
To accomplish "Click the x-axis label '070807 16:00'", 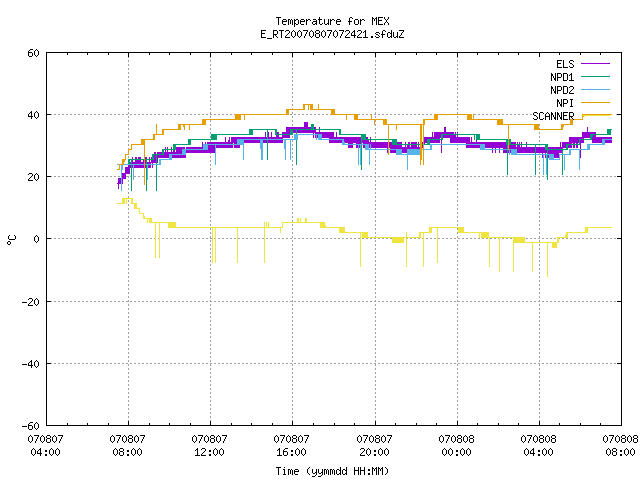I will 291,446.
